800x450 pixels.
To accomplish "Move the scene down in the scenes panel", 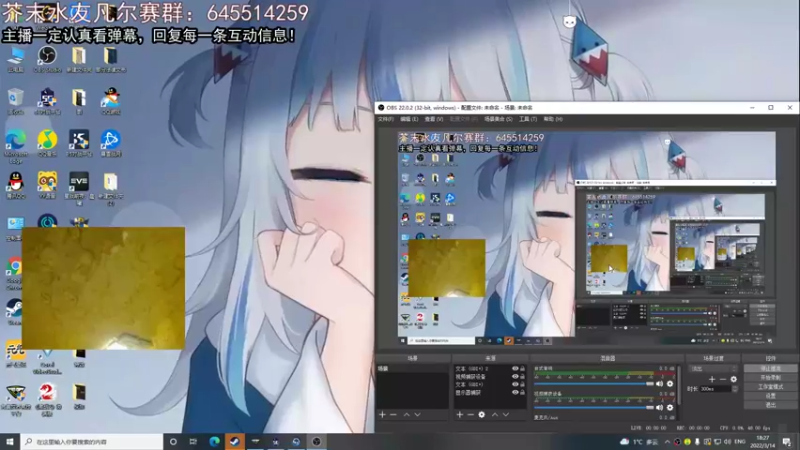I will pyautogui.click(x=418, y=415).
